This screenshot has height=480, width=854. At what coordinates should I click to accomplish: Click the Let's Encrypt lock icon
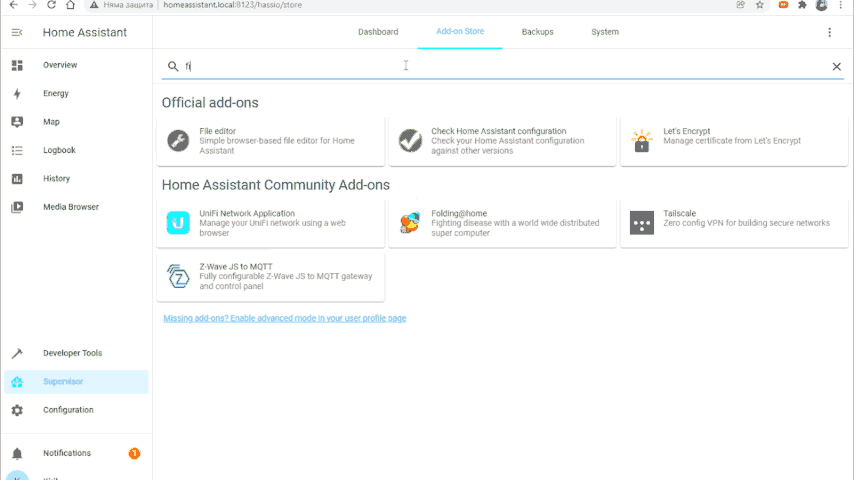(642, 141)
